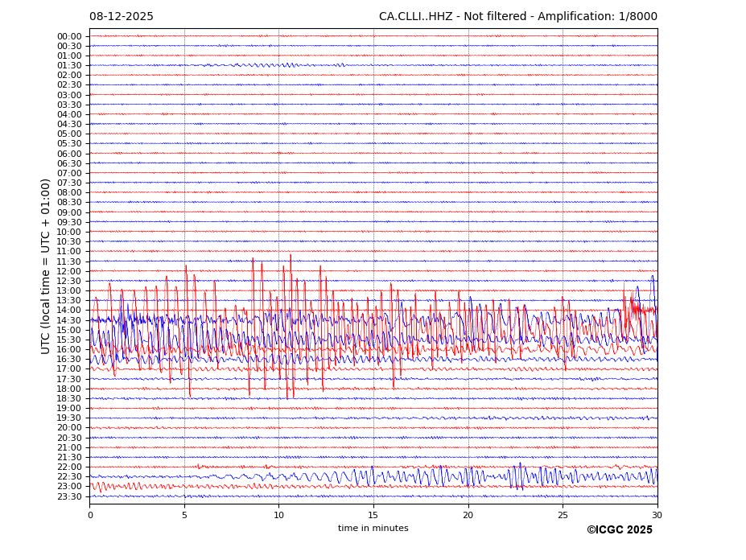Screen dimensions: 746x560
Task: Click the 0 tick on minutes axis
Action: tap(90, 515)
